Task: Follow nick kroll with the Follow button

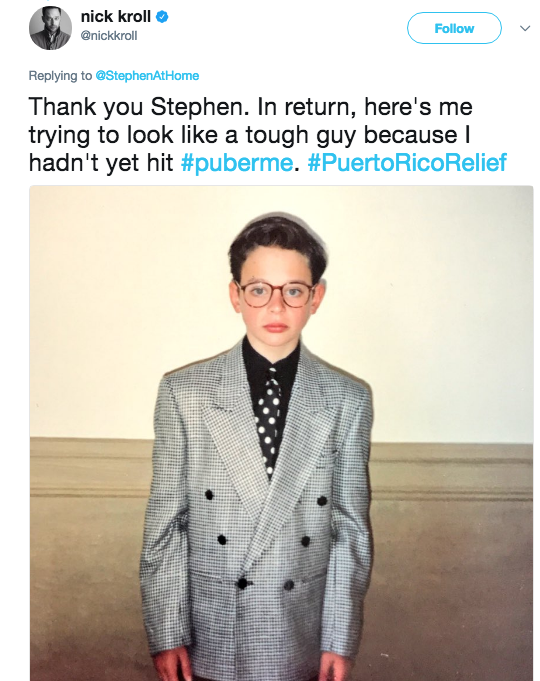Action: pyautogui.click(x=454, y=28)
